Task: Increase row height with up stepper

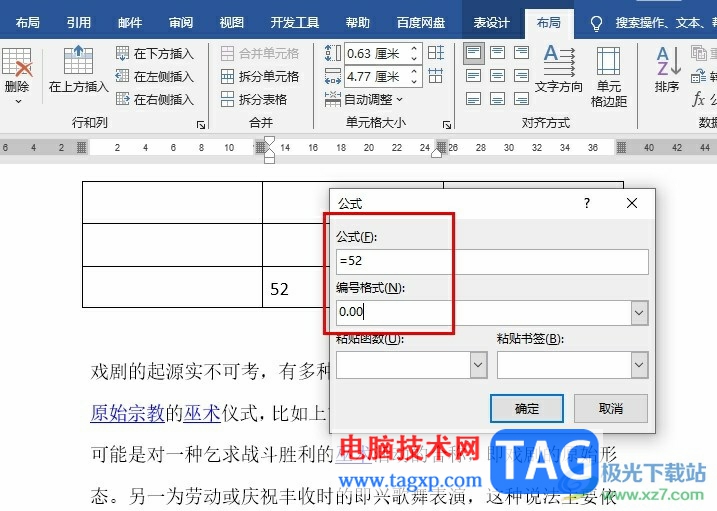Action: (x=414, y=49)
